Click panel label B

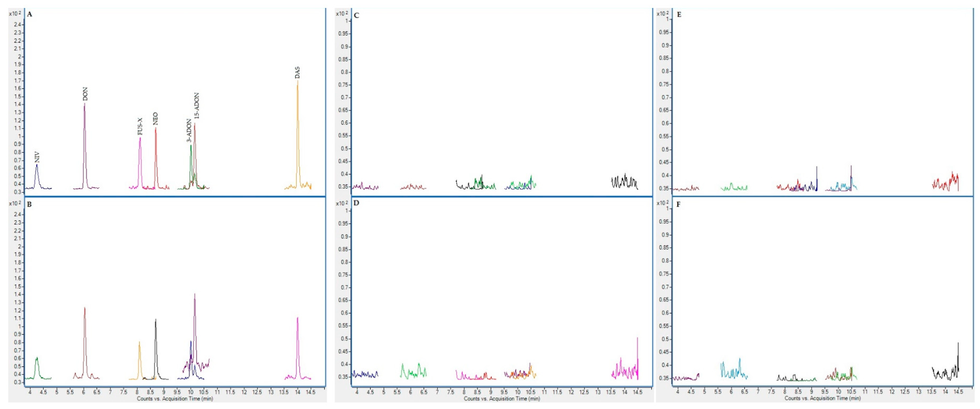(29, 204)
